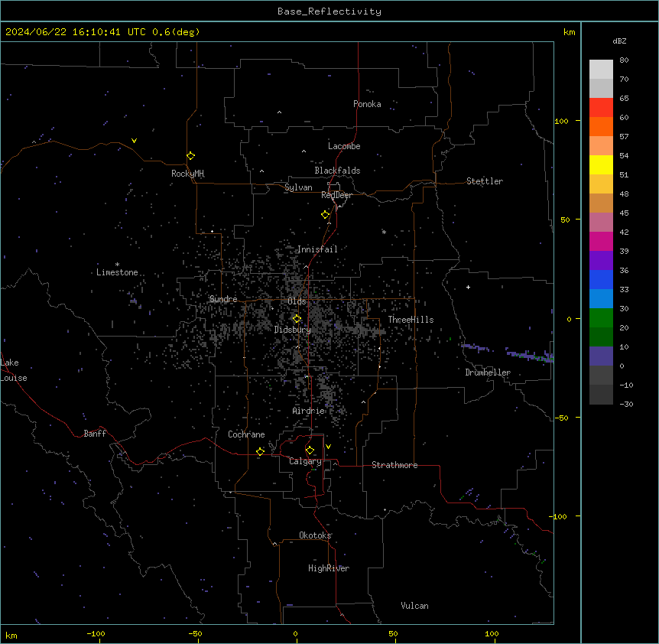Click the Airdrie label
The image size is (659, 644).
pyautogui.click(x=309, y=411)
